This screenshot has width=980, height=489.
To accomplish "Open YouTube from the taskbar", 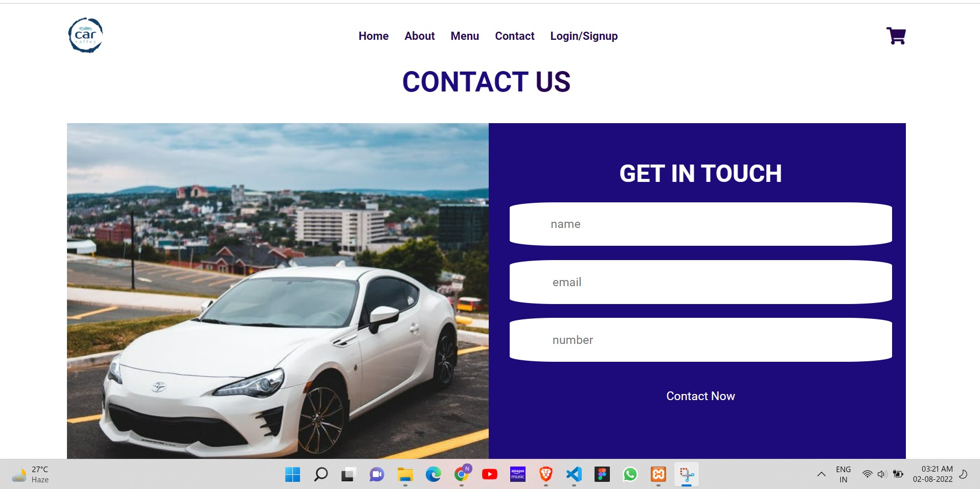I will tap(489, 475).
